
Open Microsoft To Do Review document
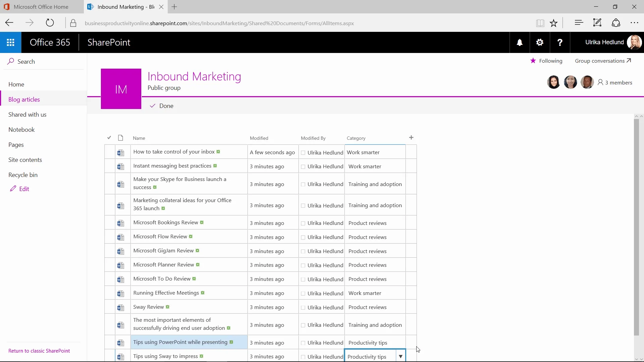(x=162, y=279)
